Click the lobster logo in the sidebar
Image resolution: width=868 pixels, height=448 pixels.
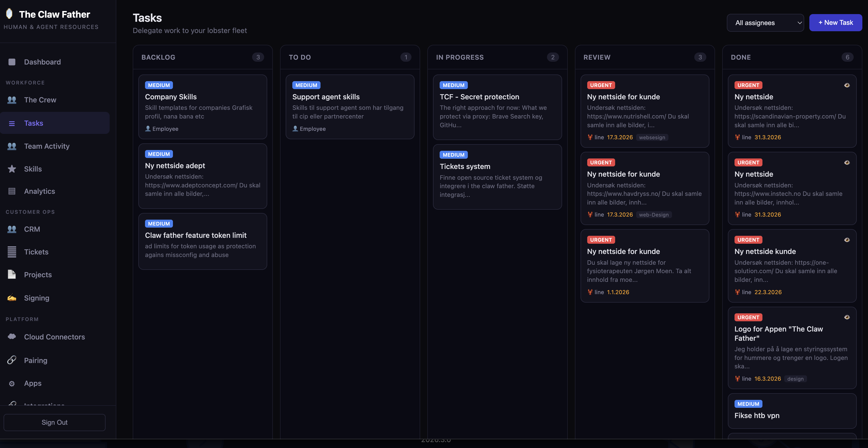(x=9, y=14)
